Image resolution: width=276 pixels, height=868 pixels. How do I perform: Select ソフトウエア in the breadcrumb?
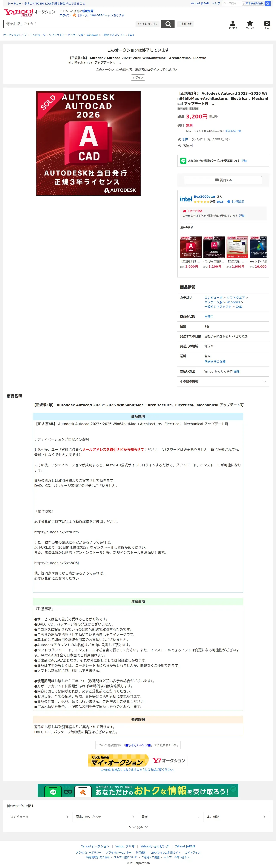(x=56, y=35)
